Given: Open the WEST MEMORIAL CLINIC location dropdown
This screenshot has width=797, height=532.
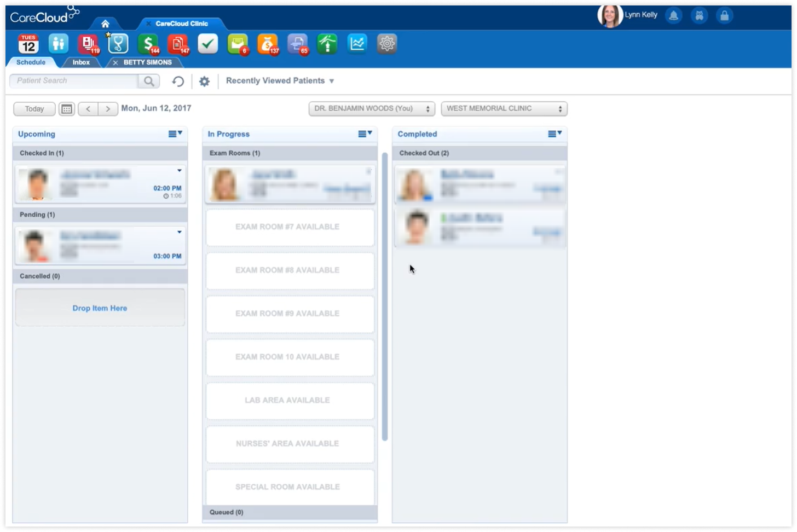Looking at the screenshot, I should pyautogui.click(x=504, y=109).
